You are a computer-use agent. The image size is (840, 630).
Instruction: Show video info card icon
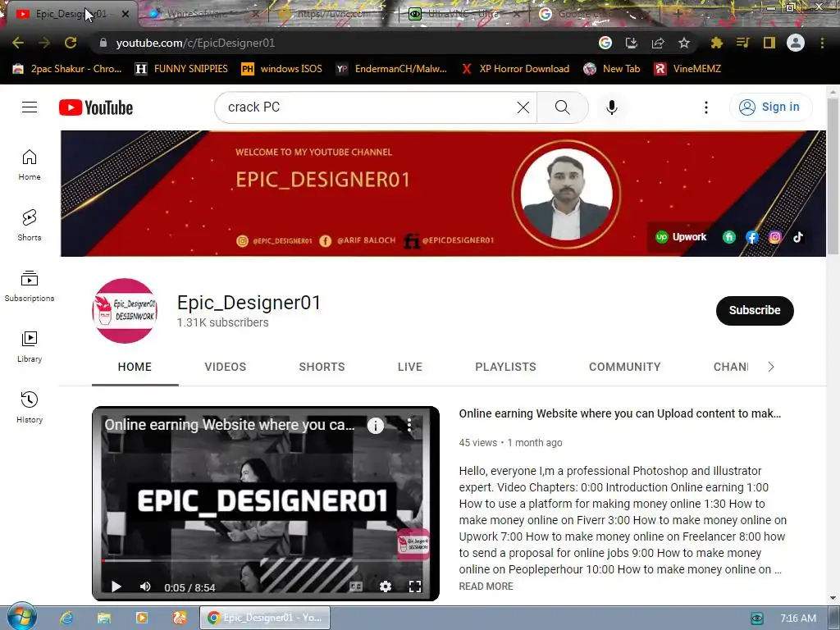pos(376,426)
